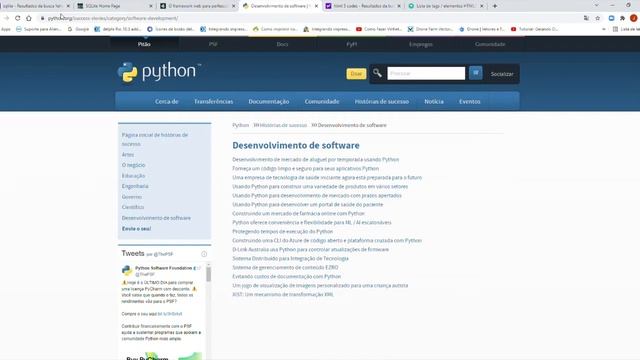The height and width of the screenshot is (360, 640).
Task: Click the Tweets widget scrollbar
Action: 209,275
